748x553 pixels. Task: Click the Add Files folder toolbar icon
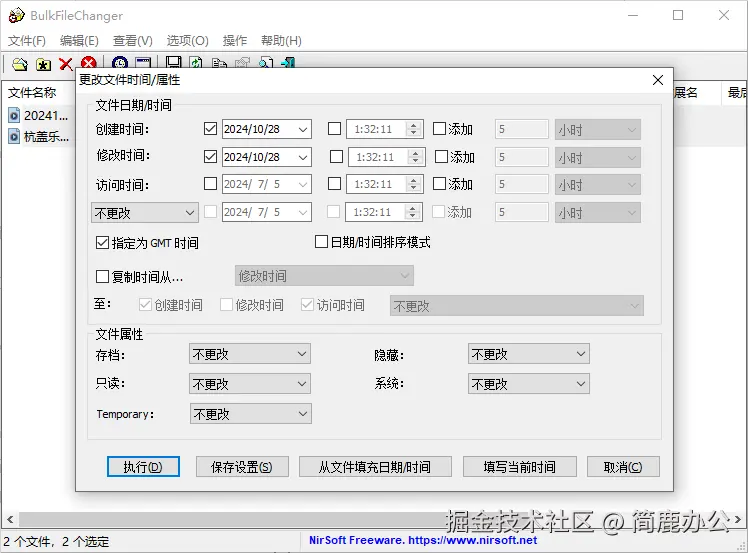click(x=20, y=64)
